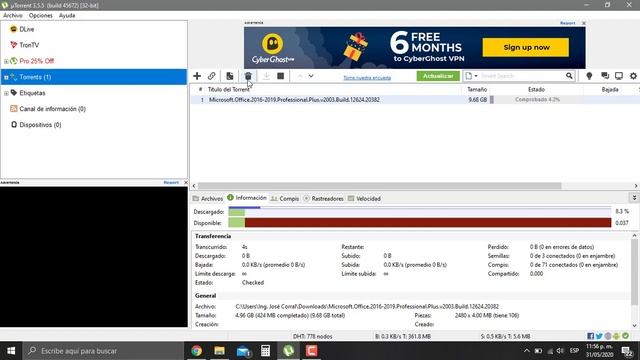Image resolution: width=640 pixels, height=360 pixels.
Task: Select TronTV in the sidebar
Action: [x=29, y=45]
